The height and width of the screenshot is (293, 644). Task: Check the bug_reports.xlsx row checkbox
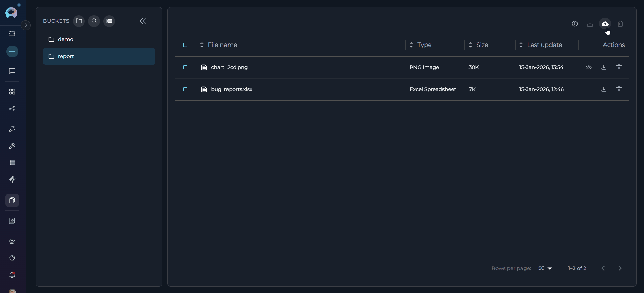click(x=185, y=89)
